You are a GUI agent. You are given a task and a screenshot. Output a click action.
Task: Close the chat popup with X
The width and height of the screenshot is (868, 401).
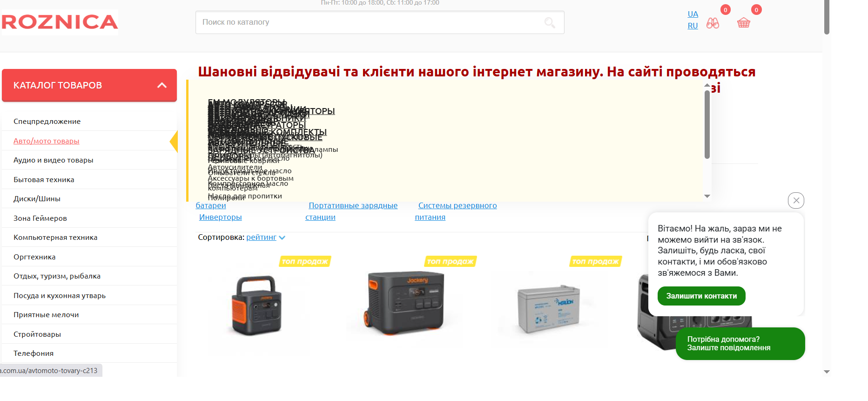[796, 200]
